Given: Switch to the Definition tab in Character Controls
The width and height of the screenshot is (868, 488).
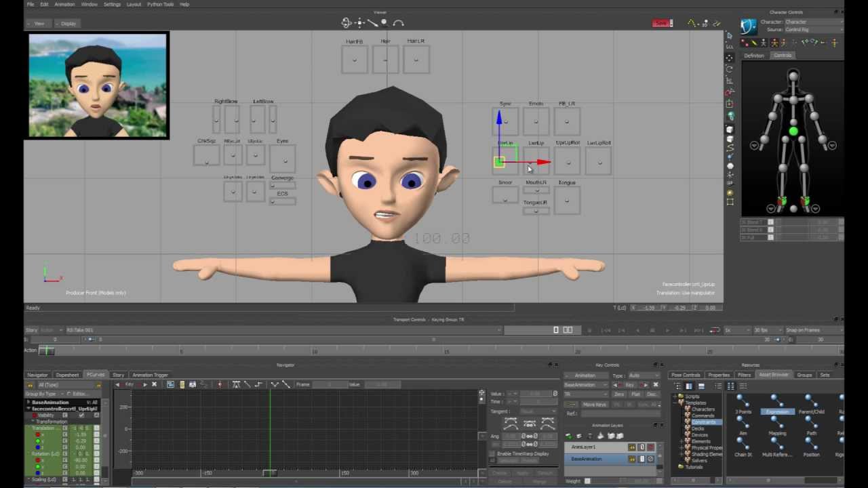Looking at the screenshot, I should 754,56.
